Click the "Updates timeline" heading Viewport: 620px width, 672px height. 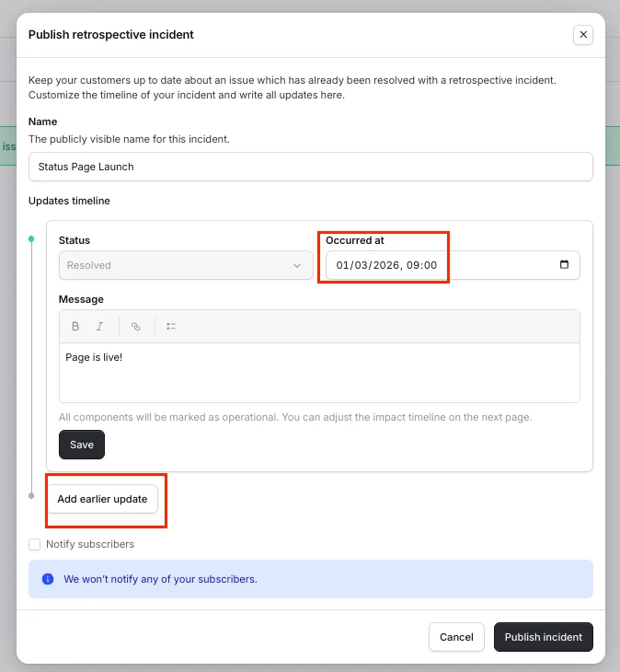pyautogui.click(x=69, y=201)
